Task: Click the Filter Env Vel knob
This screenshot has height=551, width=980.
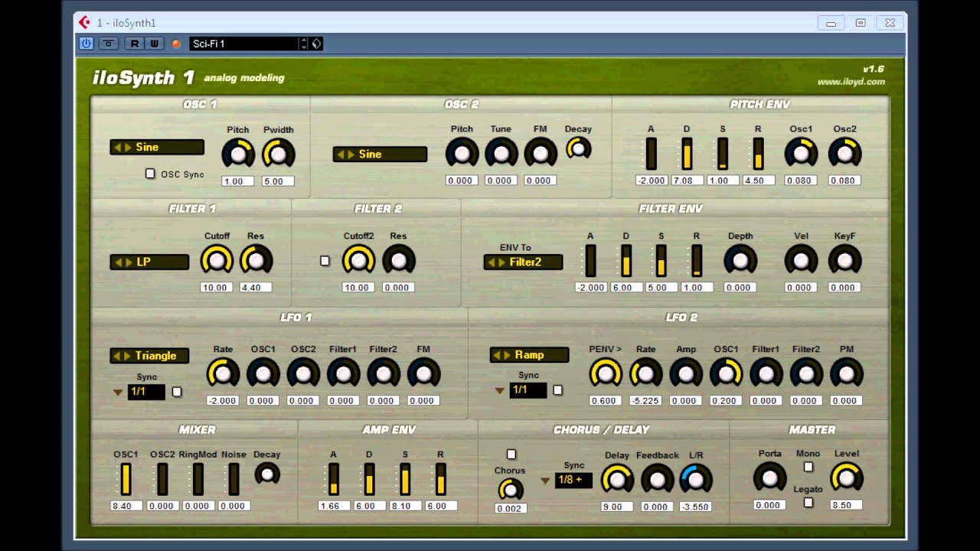Action: [801, 261]
